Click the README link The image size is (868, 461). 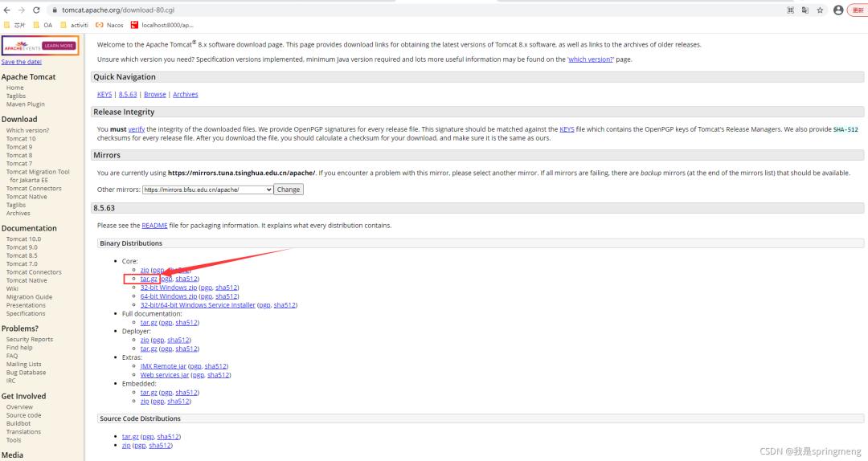point(154,226)
